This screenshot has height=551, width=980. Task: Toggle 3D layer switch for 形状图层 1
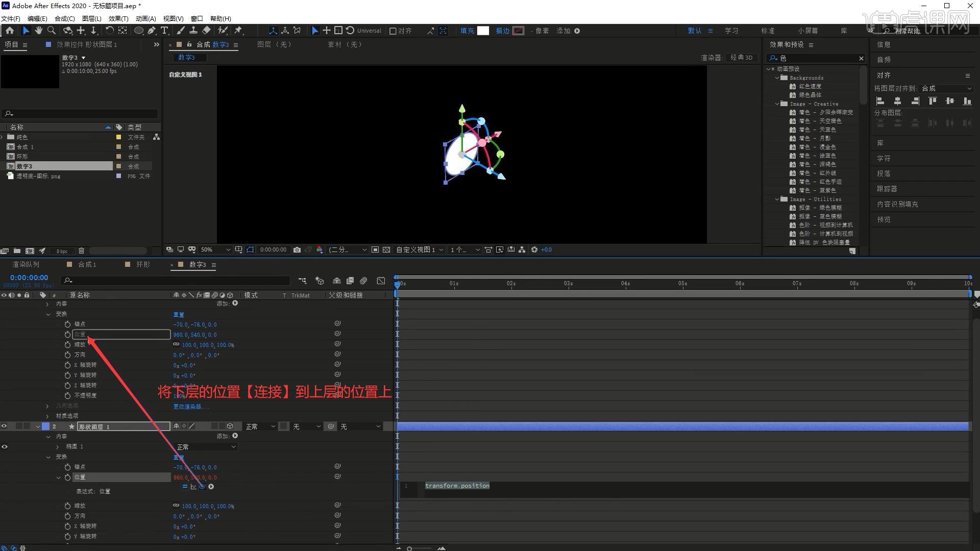pos(230,427)
